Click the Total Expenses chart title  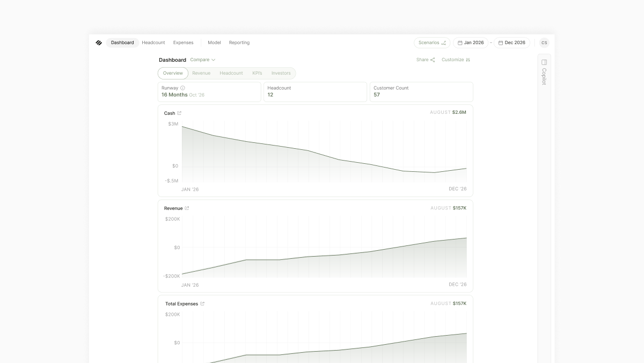[x=181, y=304]
